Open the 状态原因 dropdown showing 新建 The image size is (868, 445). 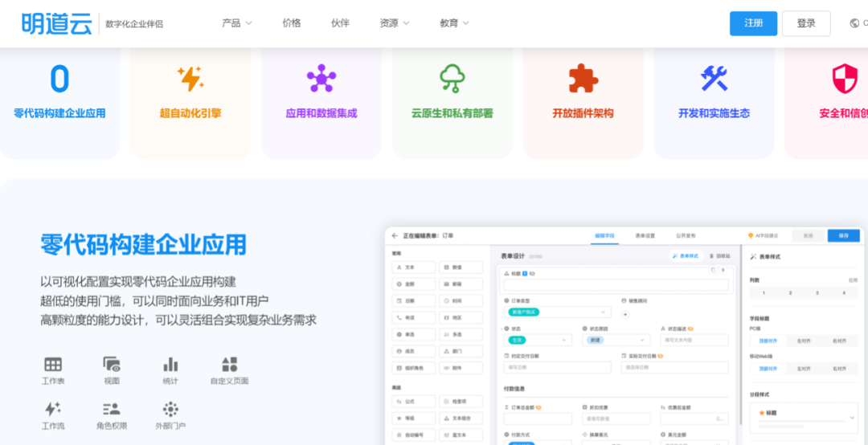coord(616,340)
